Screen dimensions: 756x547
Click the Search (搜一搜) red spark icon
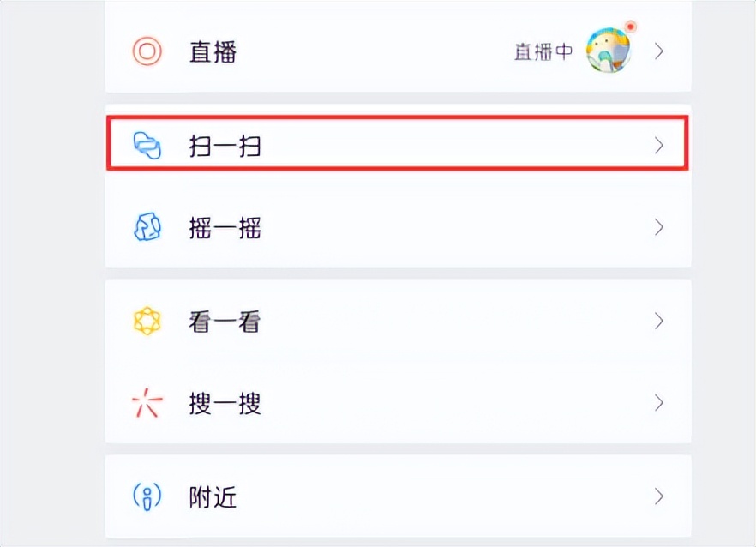(x=147, y=402)
